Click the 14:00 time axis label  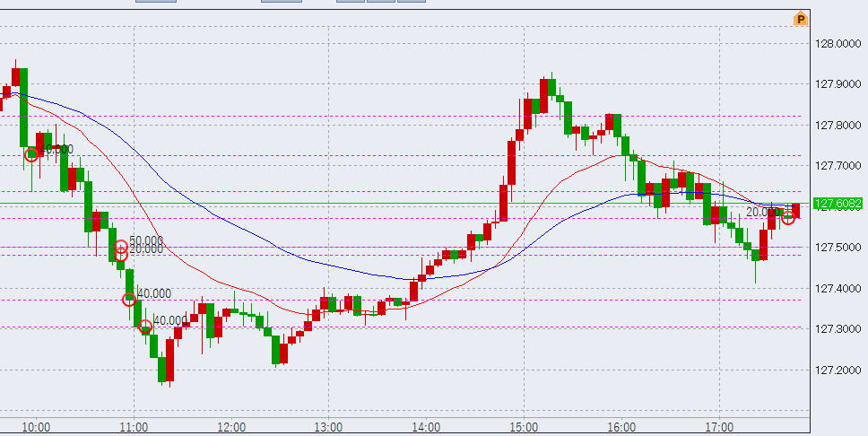[x=427, y=427]
